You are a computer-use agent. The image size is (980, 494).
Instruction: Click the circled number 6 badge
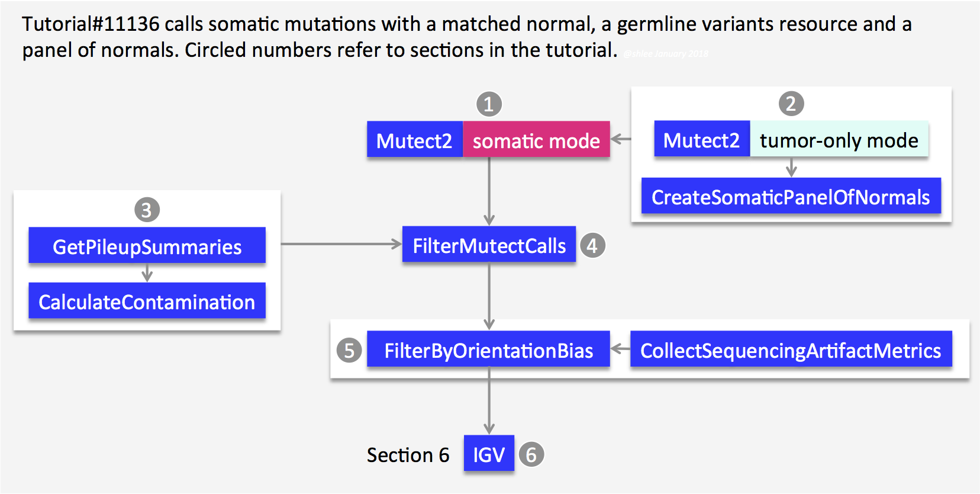pos(531,454)
